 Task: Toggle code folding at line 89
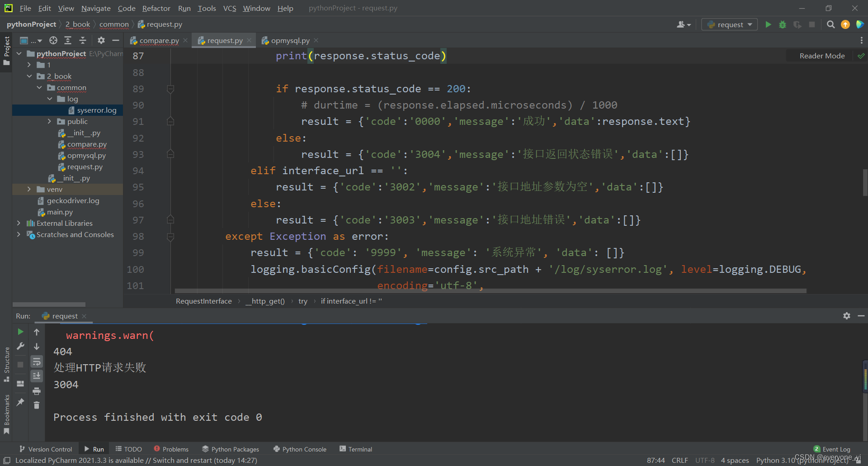click(x=170, y=89)
